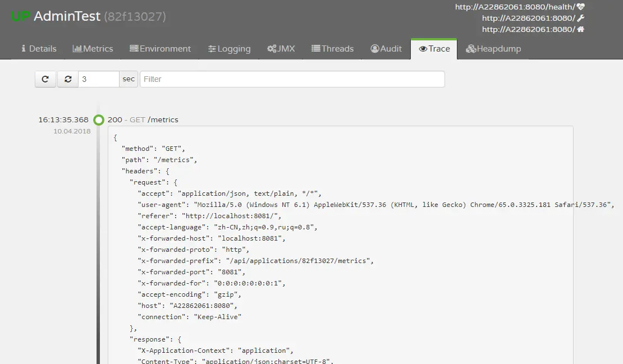Click the "host": "A22862061:8080" line

click(187, 306)
